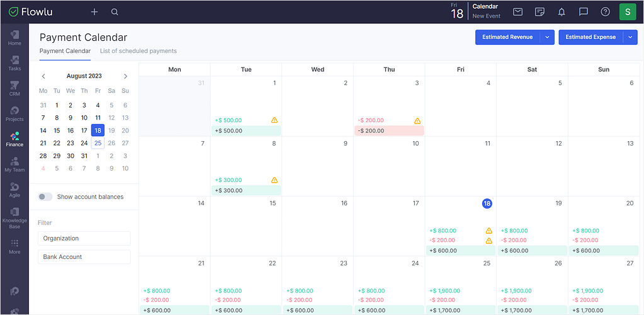The image size is (644, 315).
Task: Select day 15 in mini calendar
Action: 57,130
